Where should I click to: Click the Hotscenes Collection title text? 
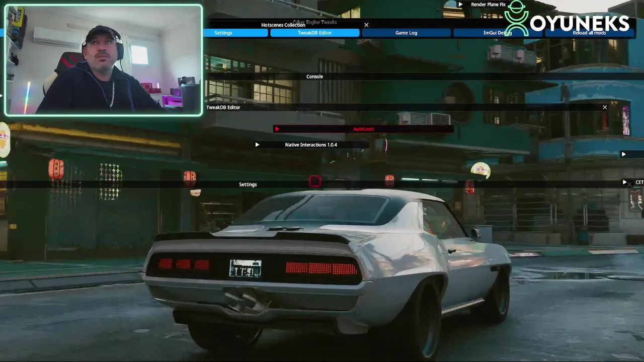pyautogui.click(x=283, y=25)
